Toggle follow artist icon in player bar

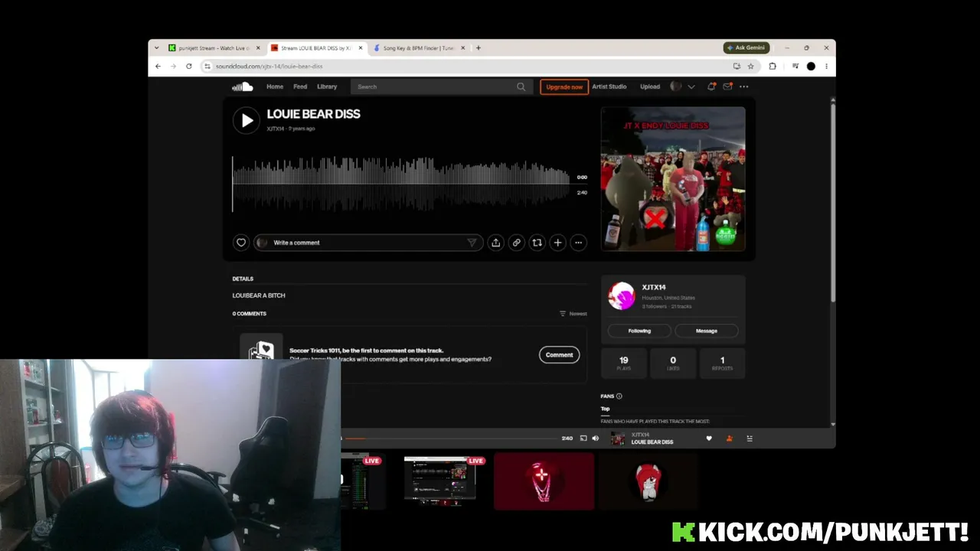click(729, 439)
